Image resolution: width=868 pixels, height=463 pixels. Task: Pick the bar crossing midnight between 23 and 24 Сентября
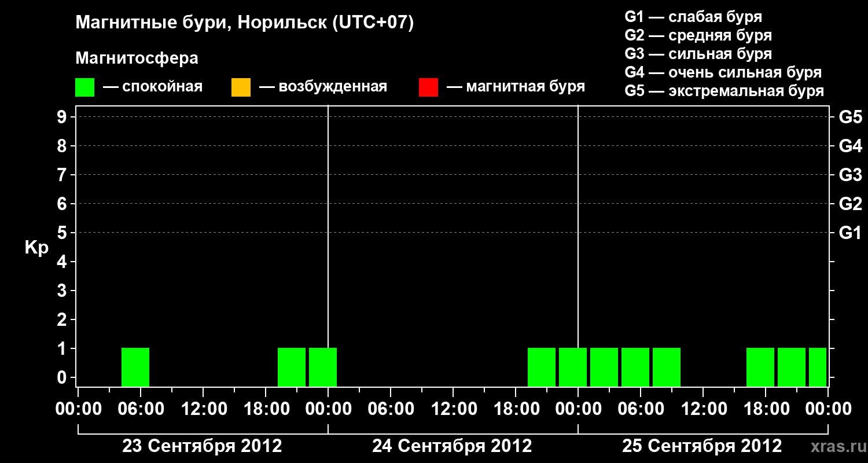pyautogui.click(x=323, y=367)
